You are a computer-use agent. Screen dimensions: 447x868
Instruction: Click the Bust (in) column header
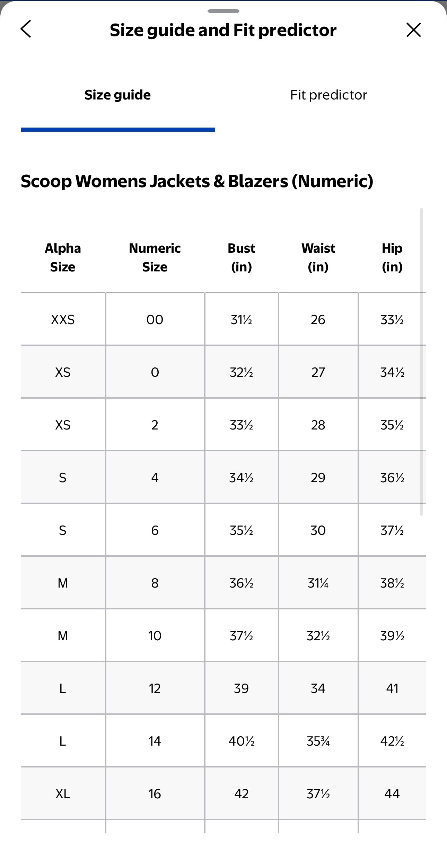[242, 258]
